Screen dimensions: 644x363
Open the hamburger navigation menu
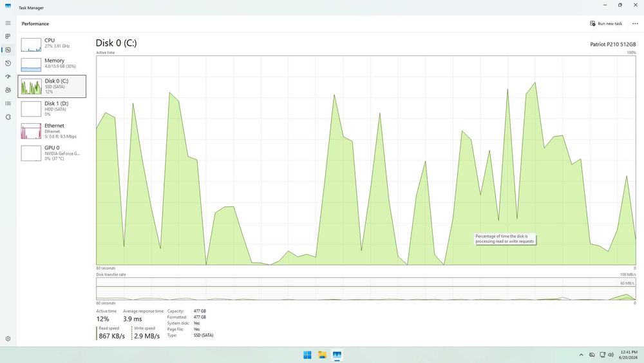tap(8, 23)
